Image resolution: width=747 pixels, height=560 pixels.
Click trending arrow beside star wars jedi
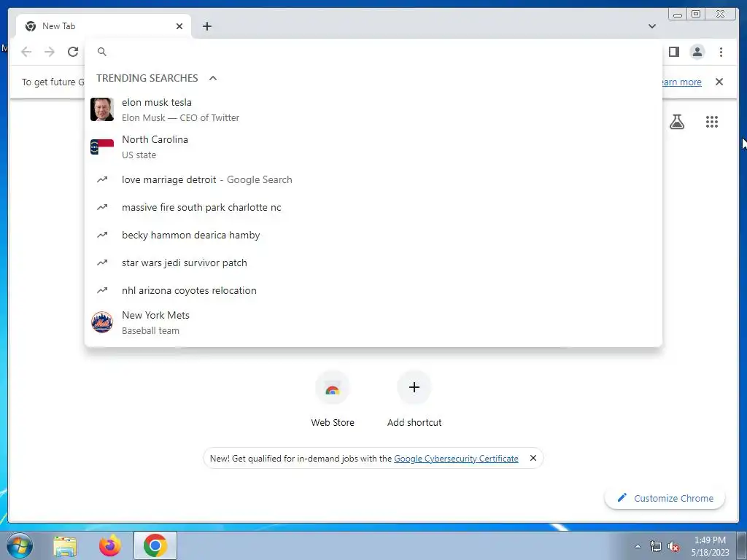[x=102, y=262]
